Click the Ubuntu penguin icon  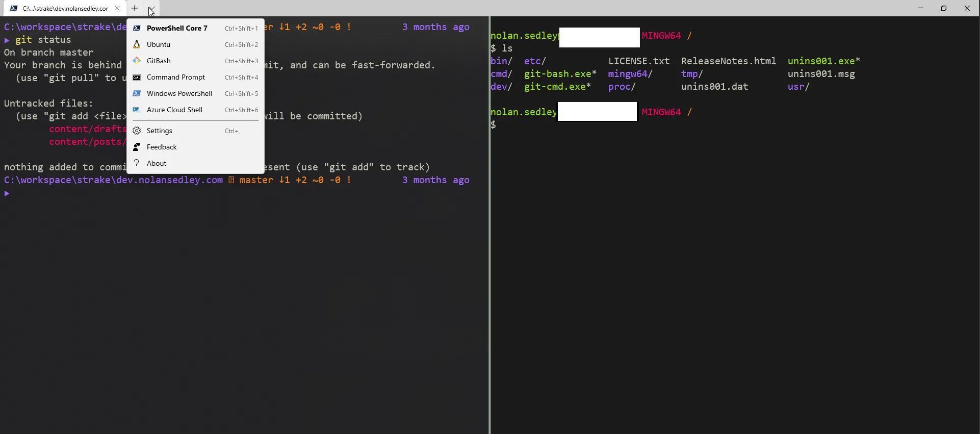[137, 44]
